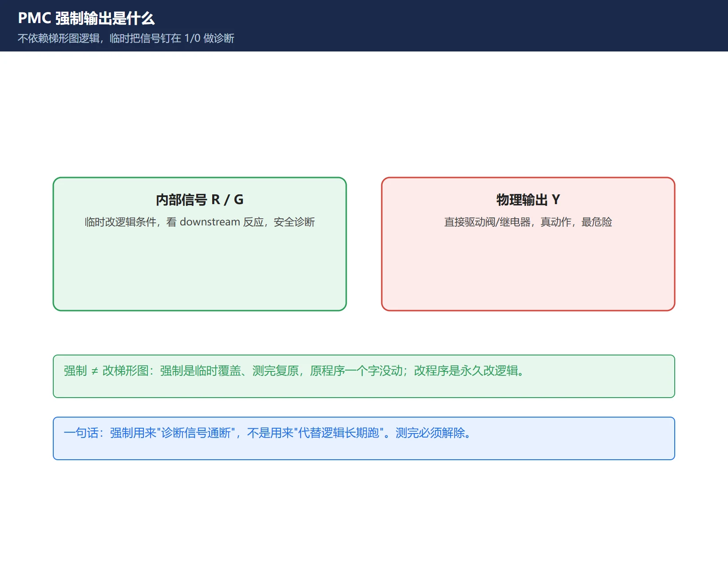This screenshot has width=728, height=568.
Task: Click the subtitle '不依赖梯形图逻辑，临时把信号钉在 1/0 做诊断'
Action: coord(126,38)
